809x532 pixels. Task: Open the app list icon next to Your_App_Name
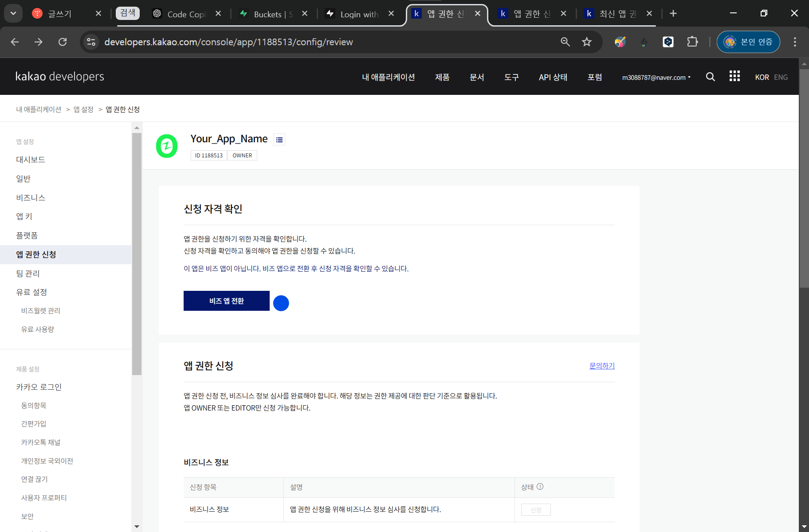pyautogui.click(x=279, y=140)
